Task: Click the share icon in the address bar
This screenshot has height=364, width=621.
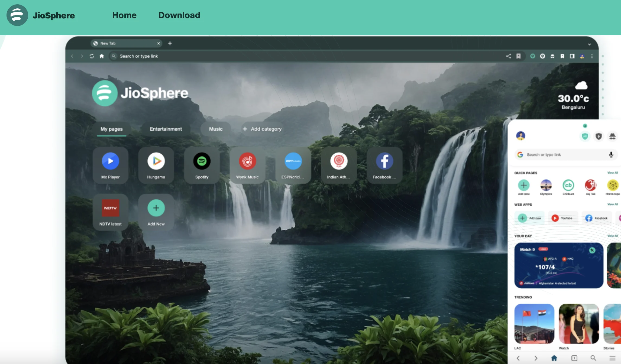Action: click(508, 56)
